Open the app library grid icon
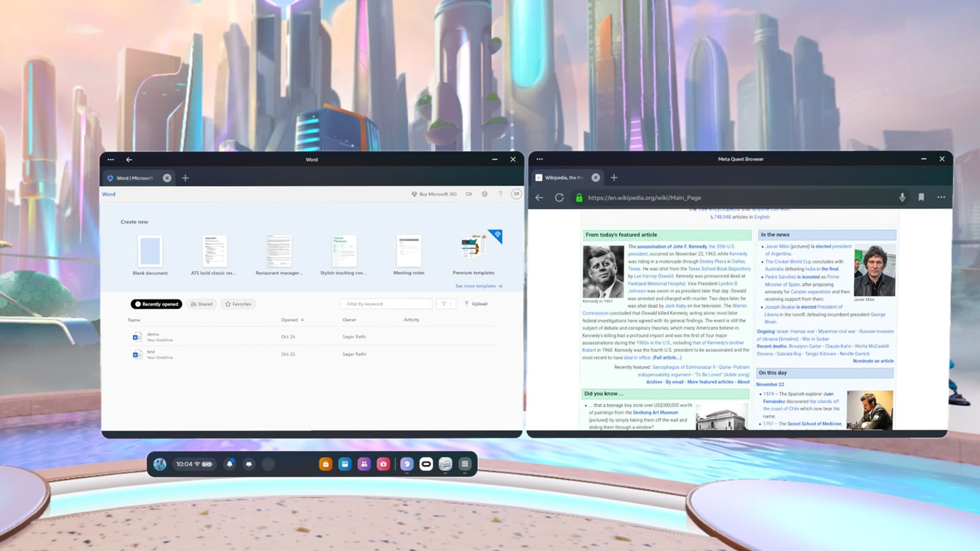The height and width of the screenshot is (551, 980). point(464,464)
